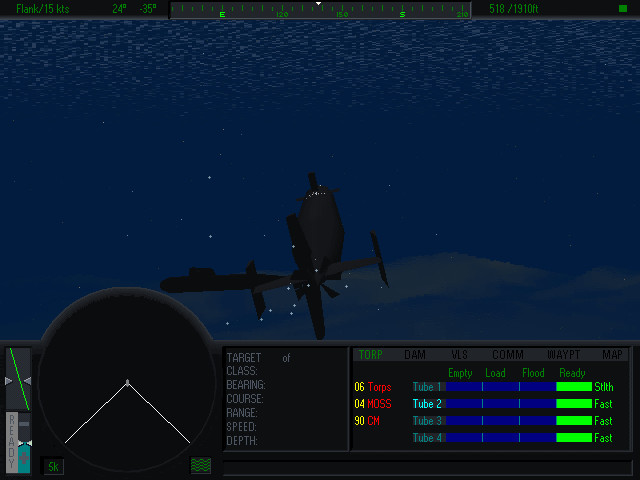Click the vertical READY indicator
The height and width of the screenshot is (480, 640).
tap(11, 442)
